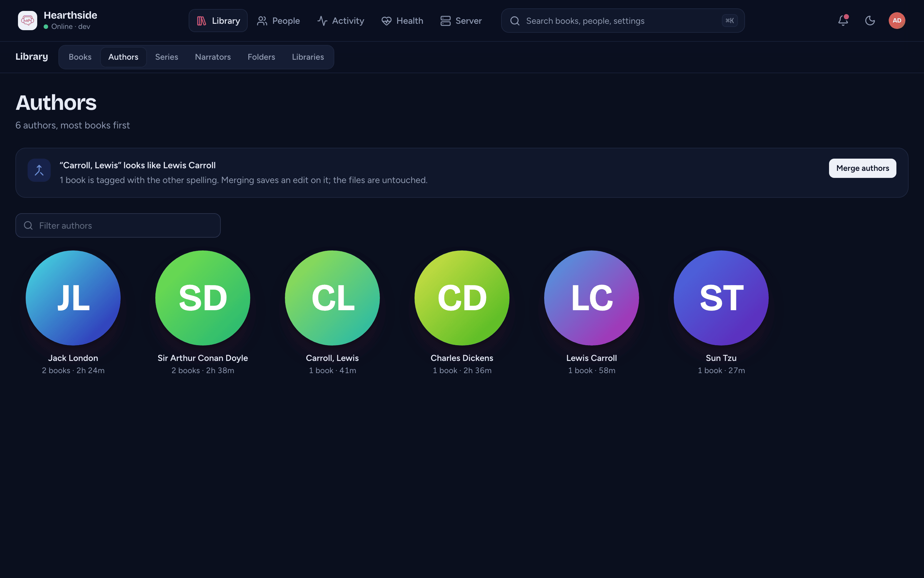The width and height of the screenshot is (924, 578).
Task: Click the merge arrows icon in the banner
Action: (x=39, y=170)
